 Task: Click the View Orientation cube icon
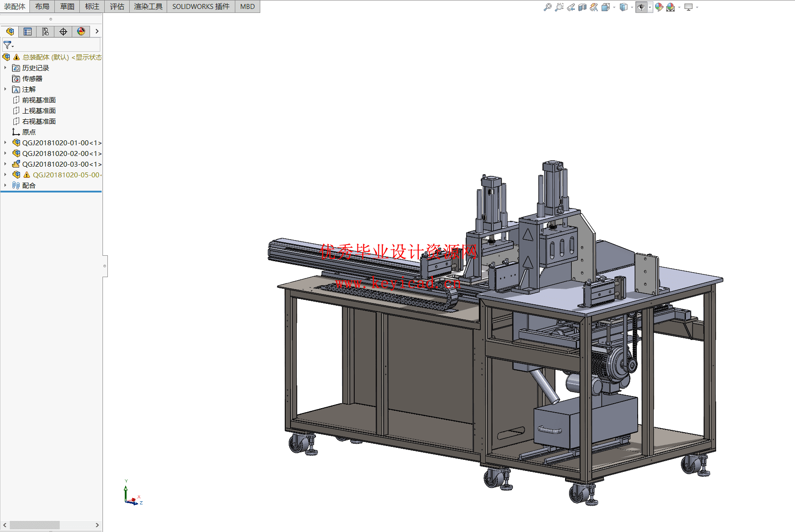(x=605, y=7)
